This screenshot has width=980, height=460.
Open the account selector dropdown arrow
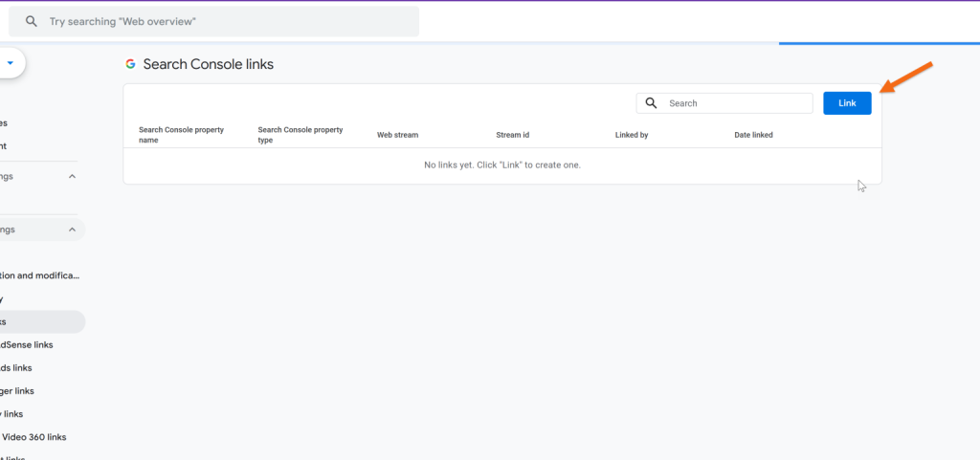[x=10, y=63]
